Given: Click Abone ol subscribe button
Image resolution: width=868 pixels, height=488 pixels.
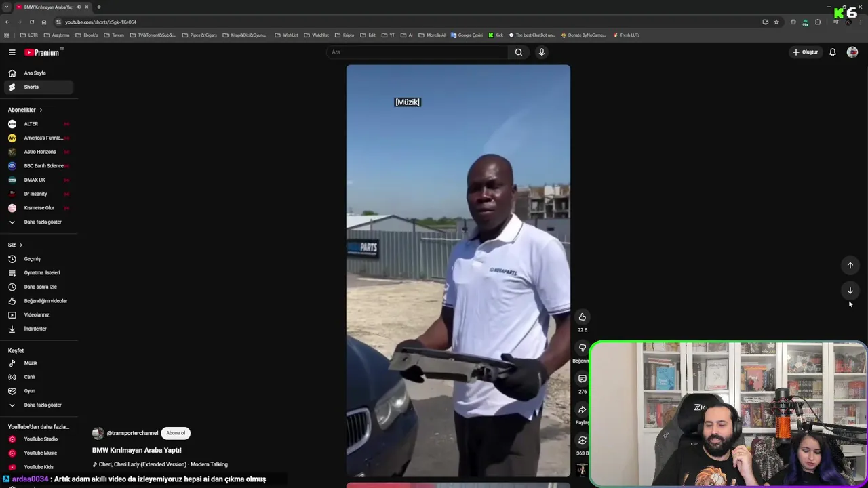Looking at the screenshot, I should [x=176, y=433].
